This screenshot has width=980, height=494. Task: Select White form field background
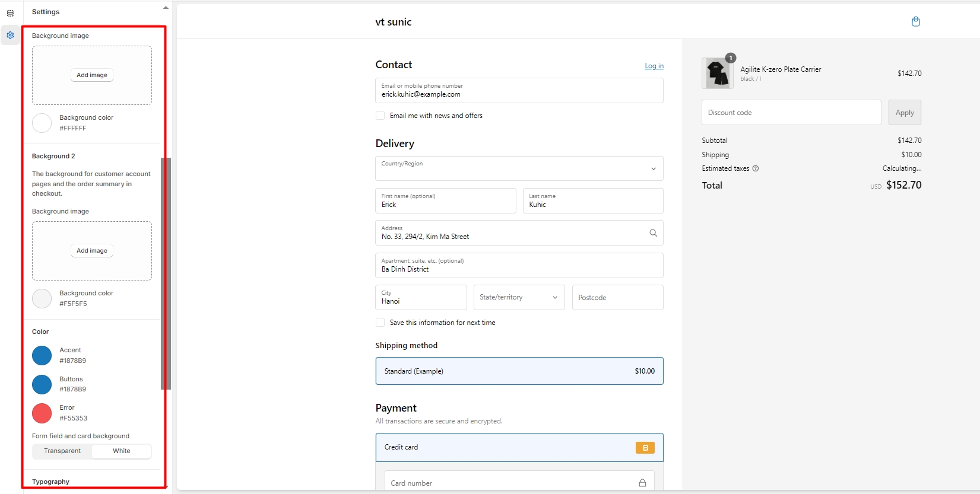pyautogui.click(x=122, y=451)
